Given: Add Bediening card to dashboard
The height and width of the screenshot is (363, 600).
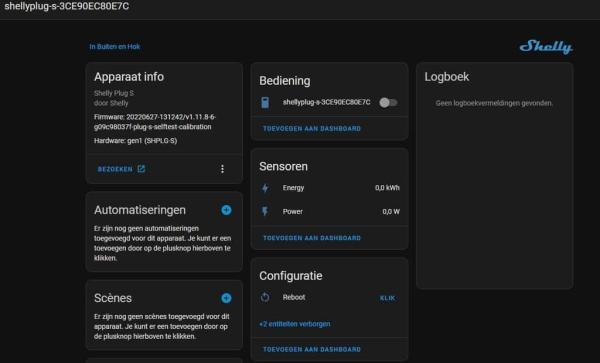Looking at the screenshot, I should 312,129.
